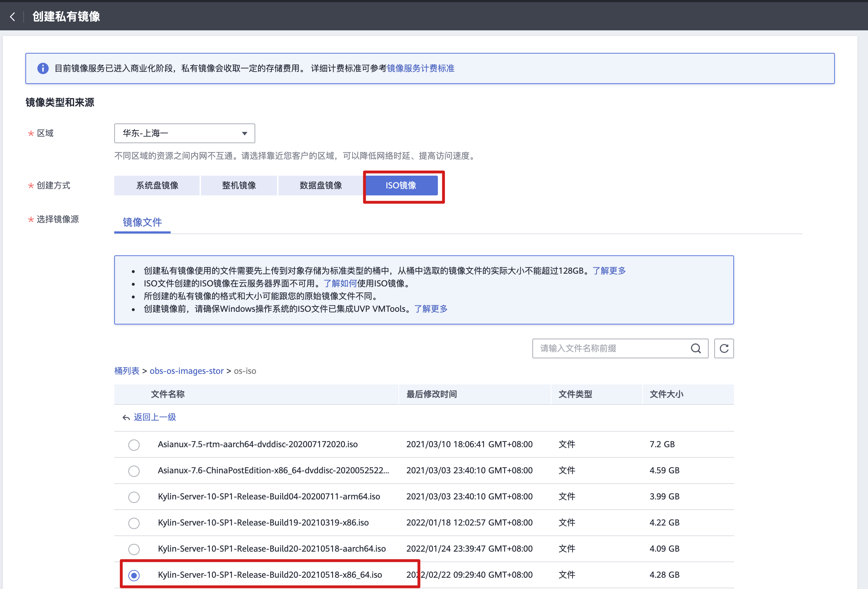
Task: Select the 数据盘镜像 option
Action: (x=320, y=186)
